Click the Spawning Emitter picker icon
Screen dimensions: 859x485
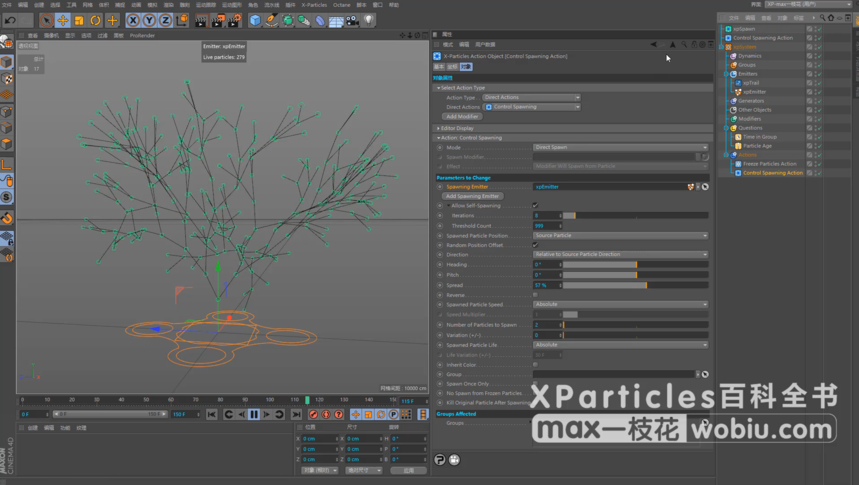pyautogui.click(x=705, y=187)
